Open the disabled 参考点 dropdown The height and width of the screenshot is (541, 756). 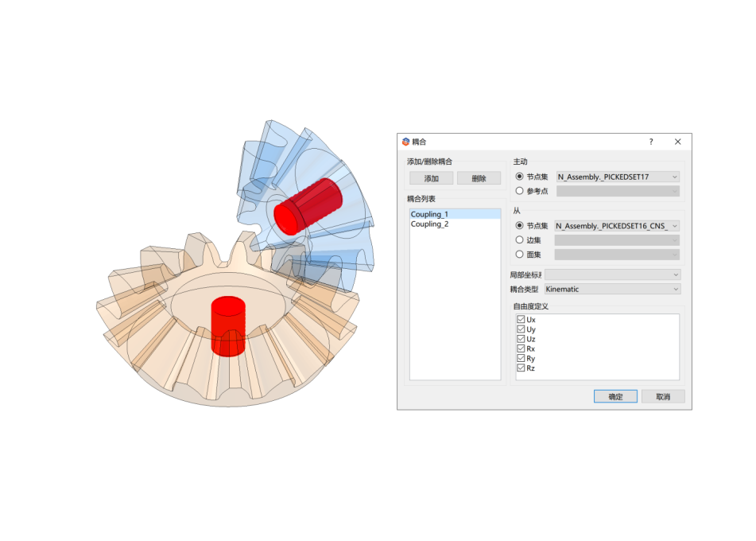pyautogui.click(x=618, y=191)
